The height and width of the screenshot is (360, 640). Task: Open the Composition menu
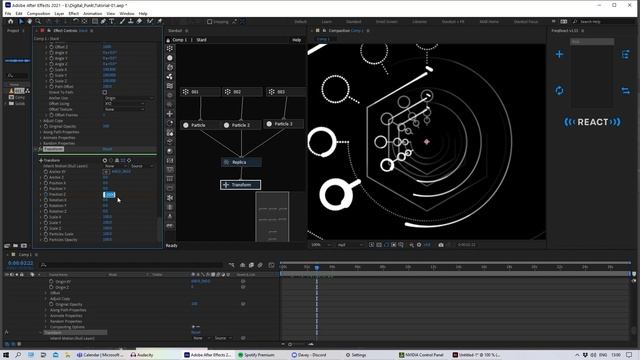coord(38,13)
